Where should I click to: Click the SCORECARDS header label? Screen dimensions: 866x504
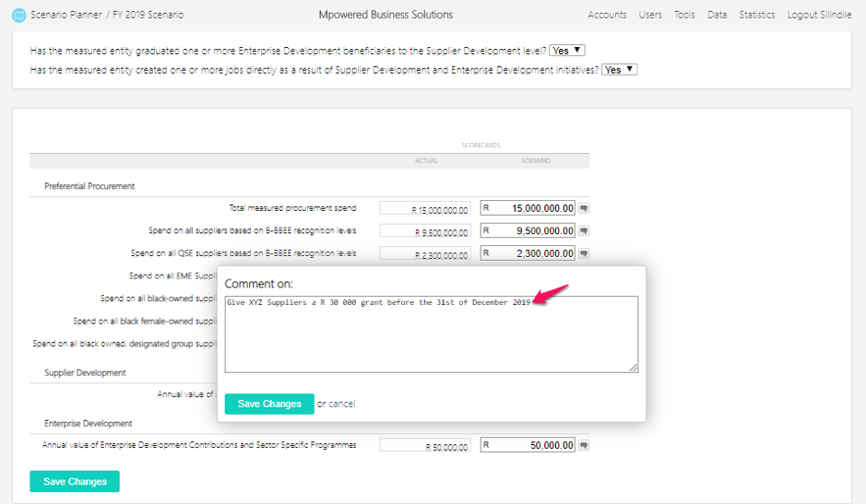pos(481,146)
